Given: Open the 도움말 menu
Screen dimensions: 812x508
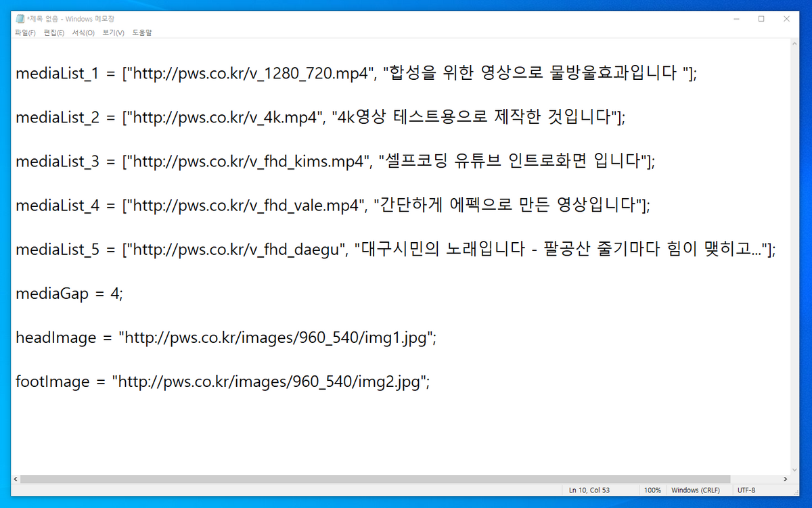Looking at the screenshot, I should tap(142, 32).
